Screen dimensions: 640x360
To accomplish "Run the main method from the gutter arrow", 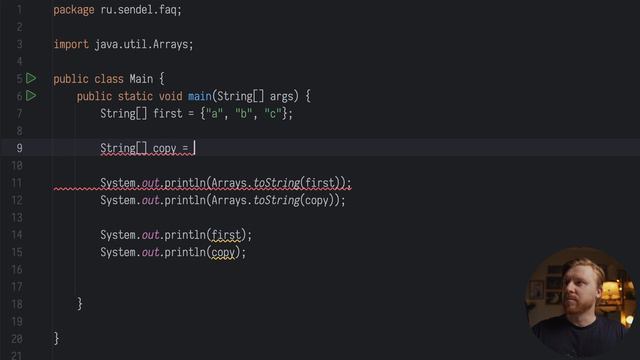I will coord(31,96).
